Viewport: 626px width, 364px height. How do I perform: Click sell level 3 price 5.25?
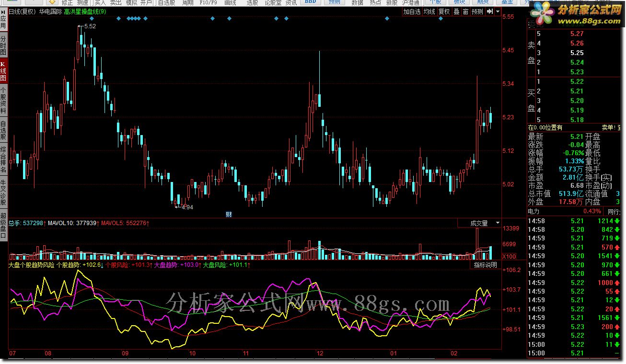tap(577, 53)
